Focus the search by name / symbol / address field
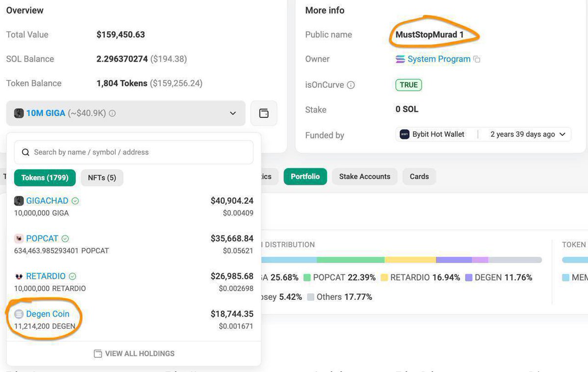This screenshot has width=588, height=372. click(134, 152)
